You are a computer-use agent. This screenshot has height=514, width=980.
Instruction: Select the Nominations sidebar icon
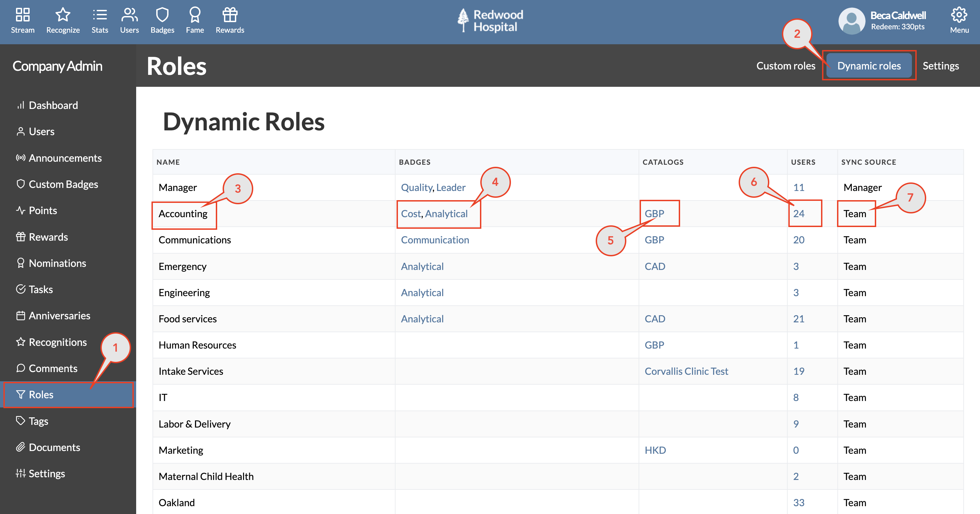[x=21, y=263]
